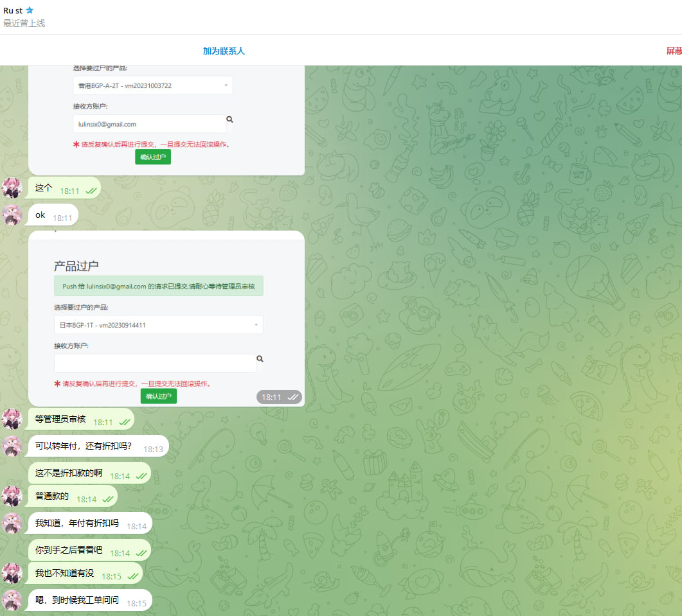This screenshot has height=616, width=682.
Task: Select the 我也不知道有没 message
Action: pos(85,574)
